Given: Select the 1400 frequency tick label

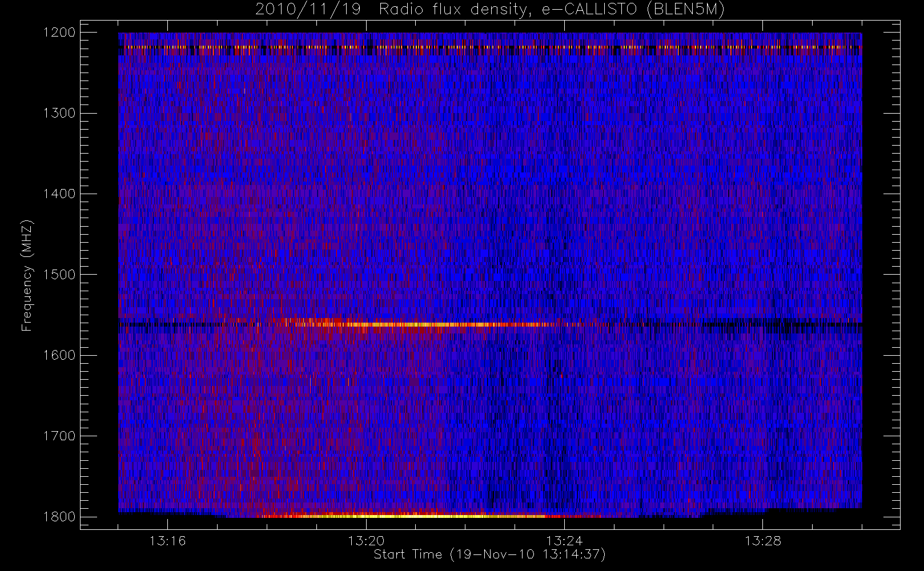Looking at the screenshot, I should coord(59,194).
